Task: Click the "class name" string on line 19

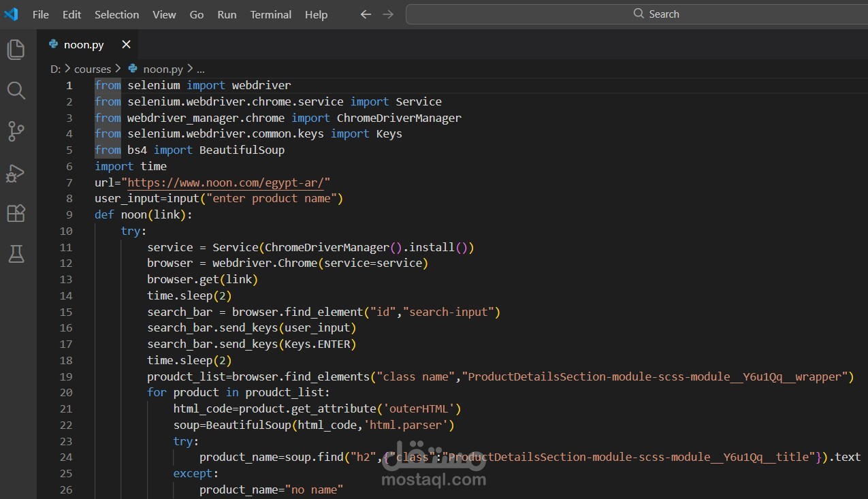Action: (416, 376)
